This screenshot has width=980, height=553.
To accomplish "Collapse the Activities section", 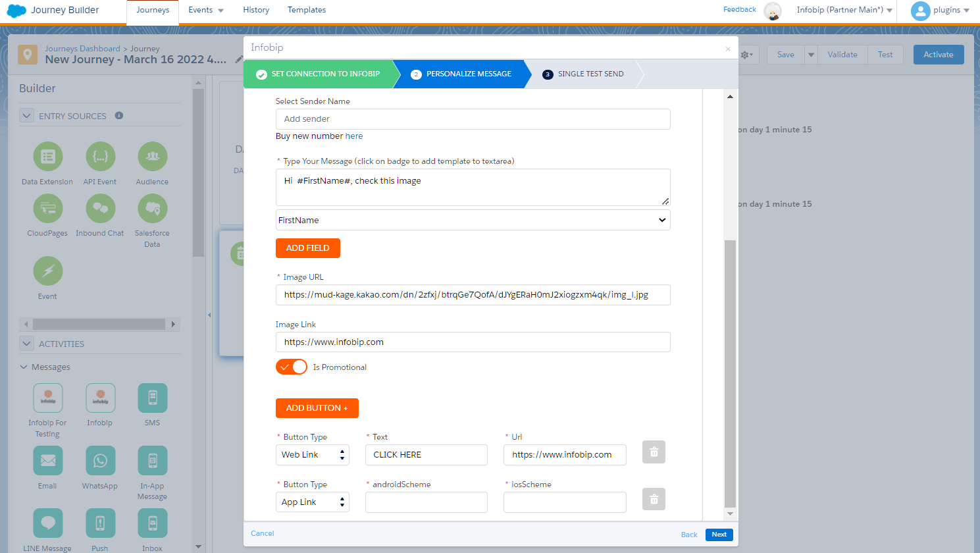I will coord(26,344).
